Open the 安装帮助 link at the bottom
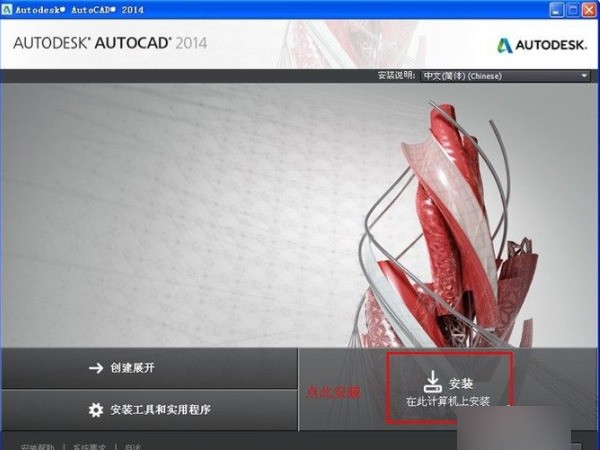This screenshot has height=450, width=600. tap(38, 446)
